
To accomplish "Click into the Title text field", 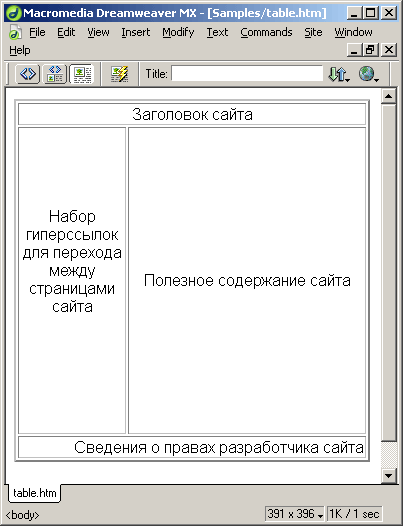I will (x=247, y=73).
